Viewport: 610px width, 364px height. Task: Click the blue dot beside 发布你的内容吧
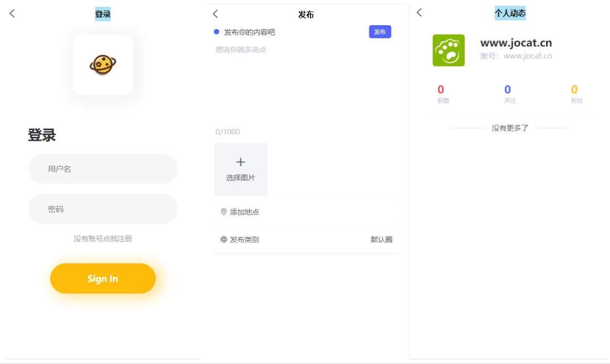(217, 32)
